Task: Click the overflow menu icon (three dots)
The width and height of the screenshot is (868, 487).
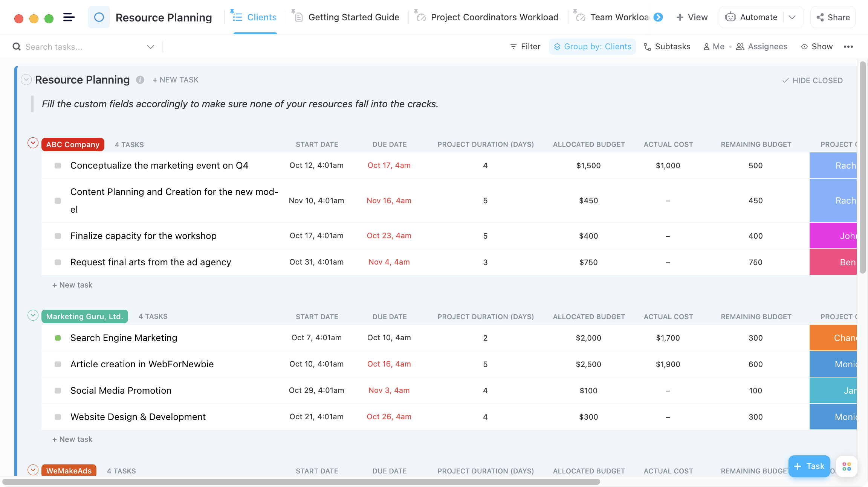Action: [x=849, y=46]
